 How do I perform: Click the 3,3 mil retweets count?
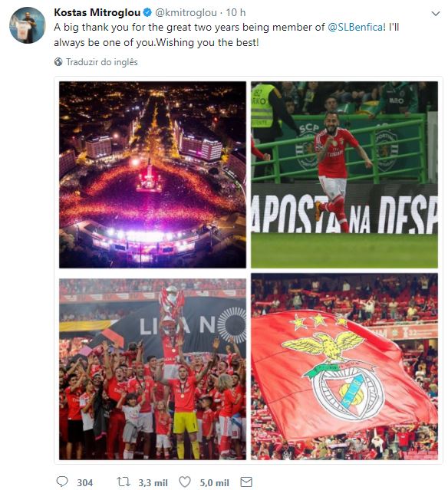click(153, 483)
